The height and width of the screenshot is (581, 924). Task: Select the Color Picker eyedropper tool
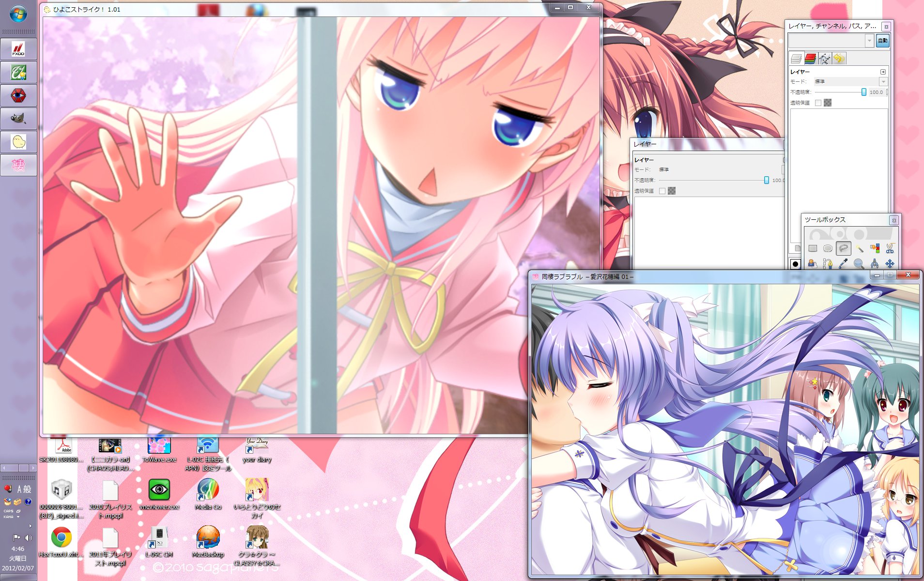844,264
